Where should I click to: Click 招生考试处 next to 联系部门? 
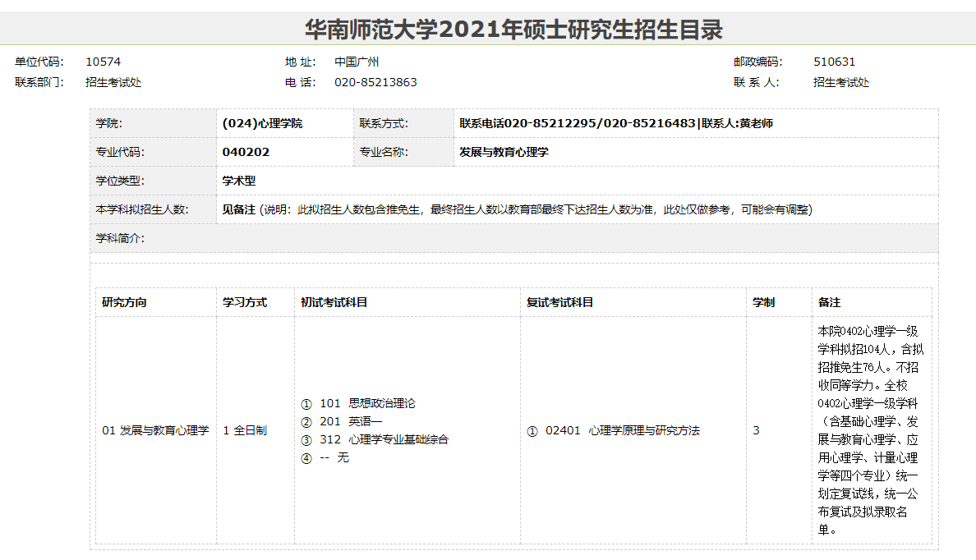pyautogui.click(x=113, y=82)
